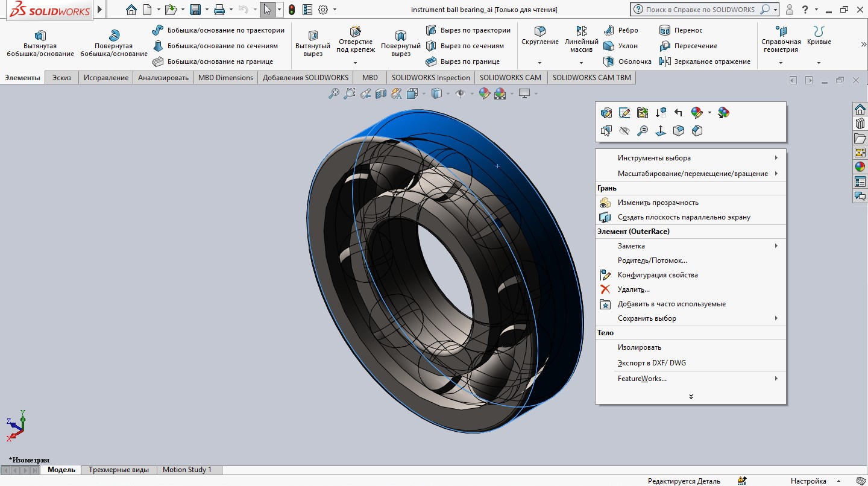Click Настройка in the status bar

coord(808,481)
